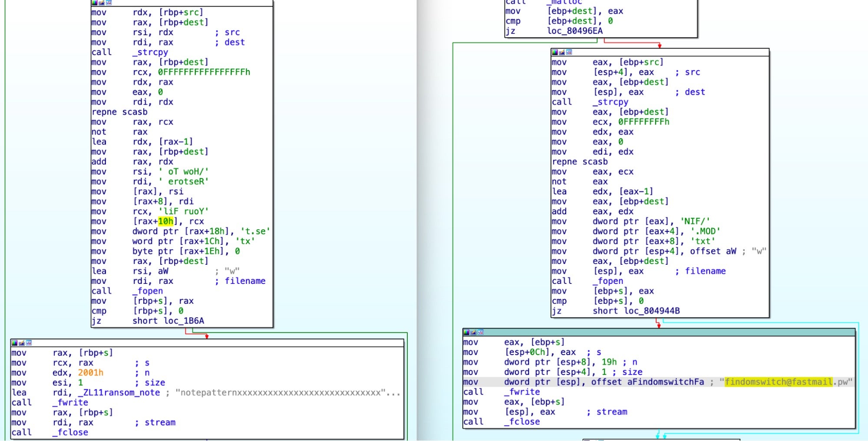
Task: Select the highlighted 10h offset operand
Action: click(165, 221)
